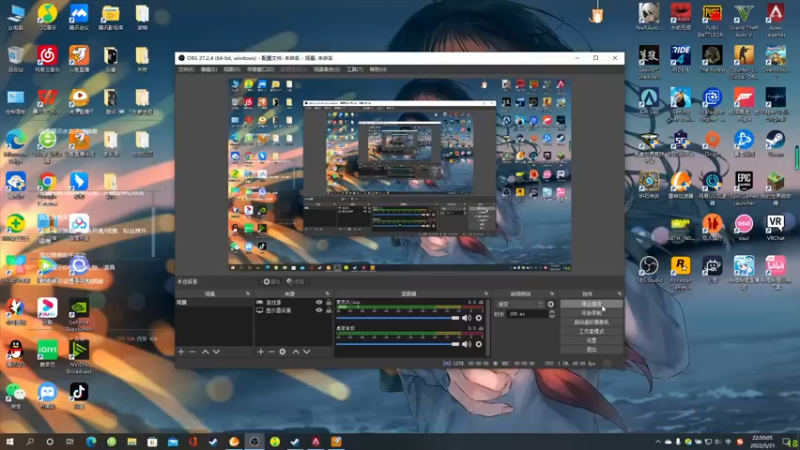800x450 pixels.
Task: Open the 停靠窗口(D) Docks menu
Action: tap(260, 69)
